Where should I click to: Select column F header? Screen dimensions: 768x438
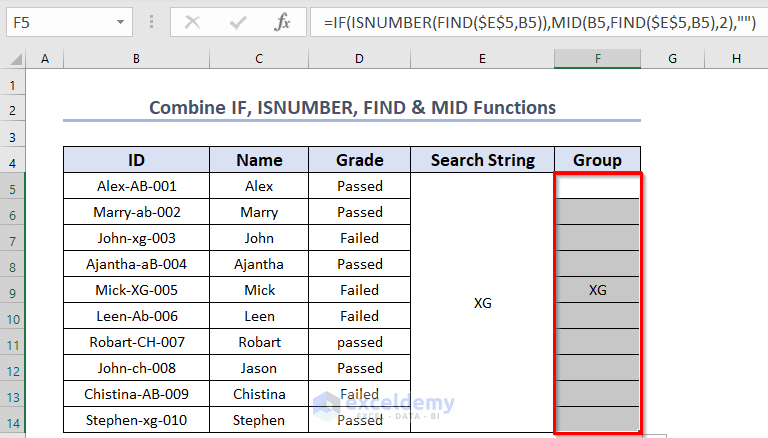pos(597,60)
